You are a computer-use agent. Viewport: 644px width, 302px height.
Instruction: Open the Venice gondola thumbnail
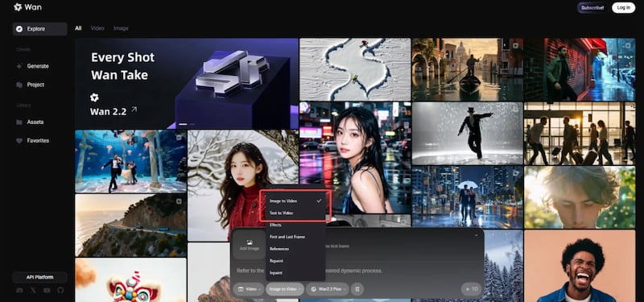pos(468,69)
